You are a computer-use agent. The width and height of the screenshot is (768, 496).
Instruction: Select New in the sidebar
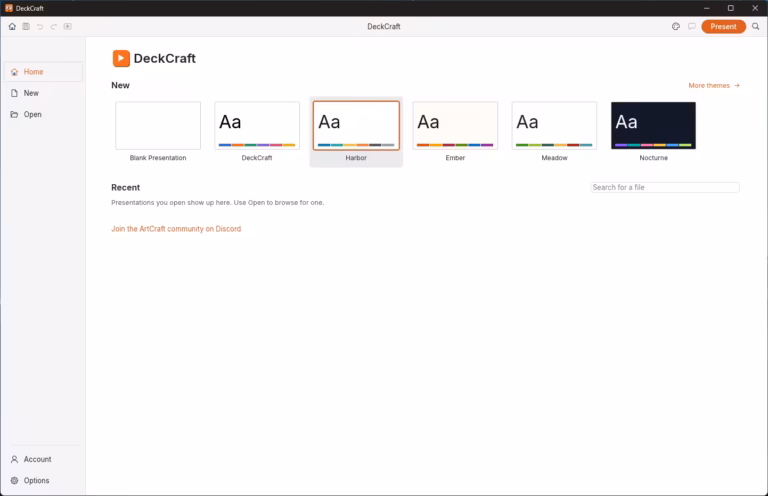43,93
